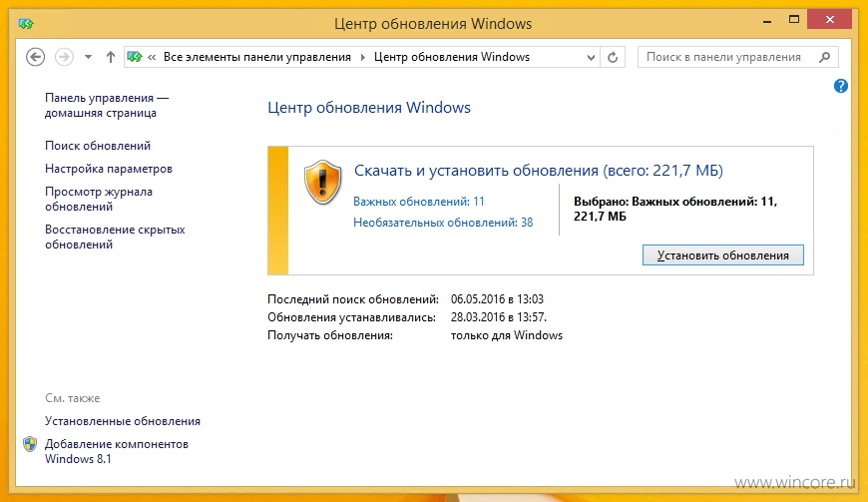Open Восстановление скрытых обновлений link
Viewport: 868px width, 502px height.
(115, 237)
